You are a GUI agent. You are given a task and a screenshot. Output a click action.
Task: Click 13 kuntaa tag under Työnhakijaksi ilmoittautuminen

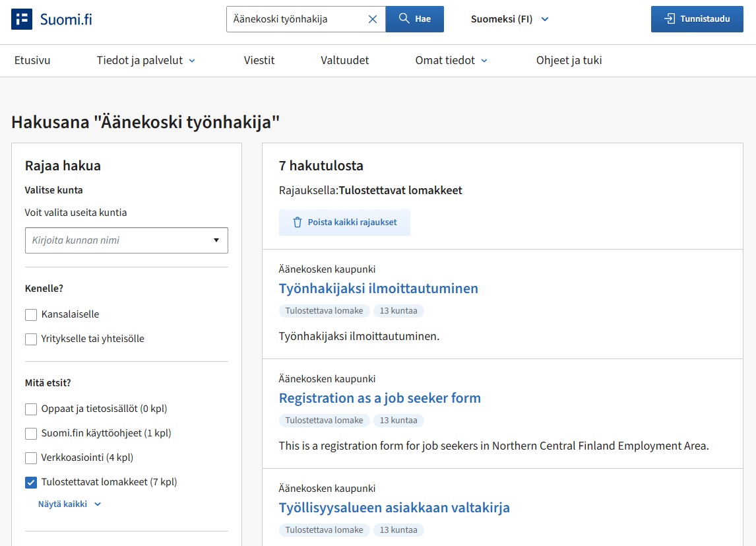pos(398,310)
